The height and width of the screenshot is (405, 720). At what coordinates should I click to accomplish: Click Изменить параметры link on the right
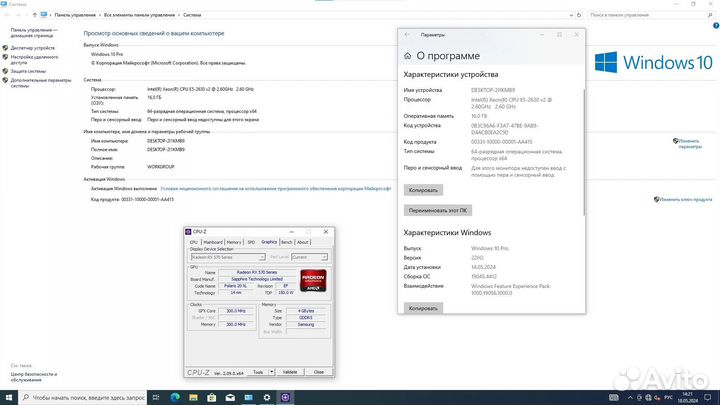(x=689, y=142)
